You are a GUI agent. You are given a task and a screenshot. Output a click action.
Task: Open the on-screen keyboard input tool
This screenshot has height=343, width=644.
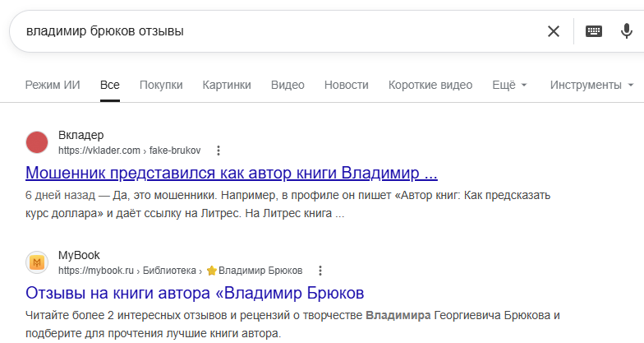point(593,31)
